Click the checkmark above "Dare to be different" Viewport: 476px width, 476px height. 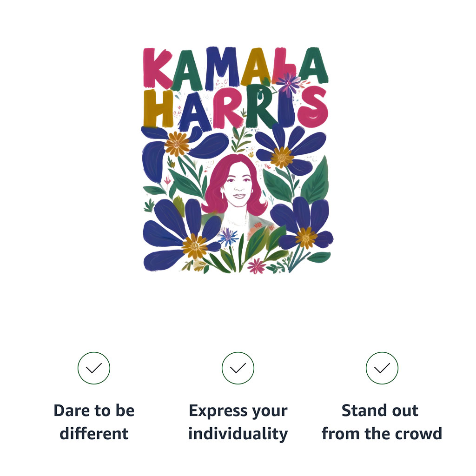click(x=94, y=368)
